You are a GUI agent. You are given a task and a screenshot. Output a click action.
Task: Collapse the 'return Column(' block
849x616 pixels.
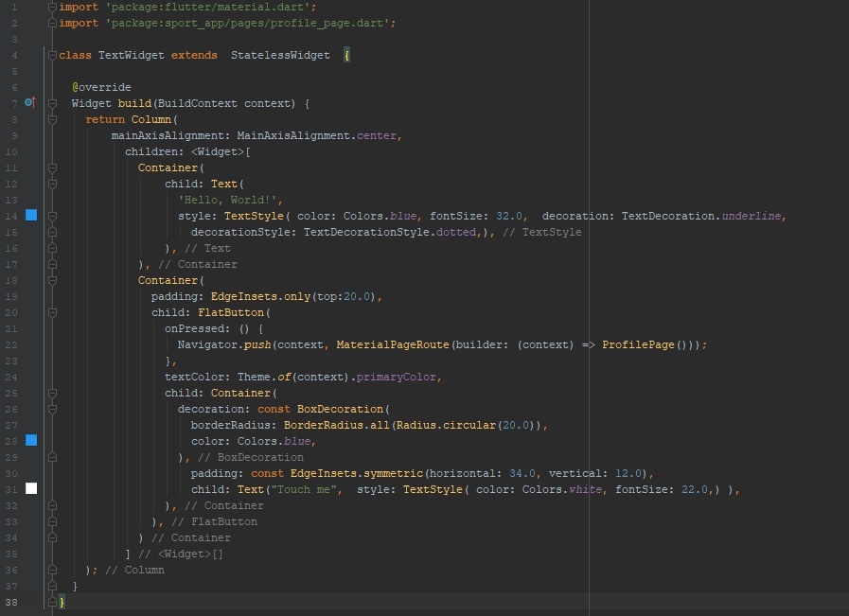pyautogui.click(x=52, y=119)
